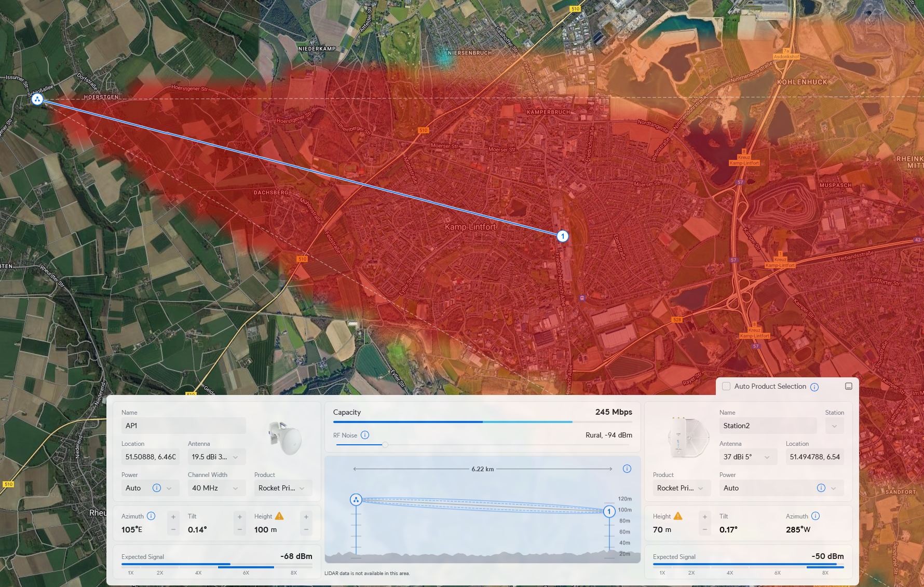Minimize the link details panel
The image size is (924, 587).
(x=849, y=386)
